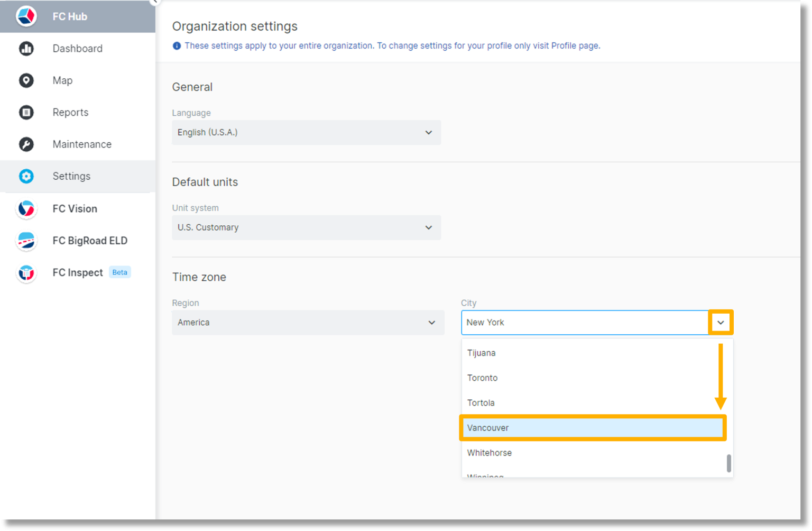
Task: Open Reports from the sidebar
Action: click(78, 112)
